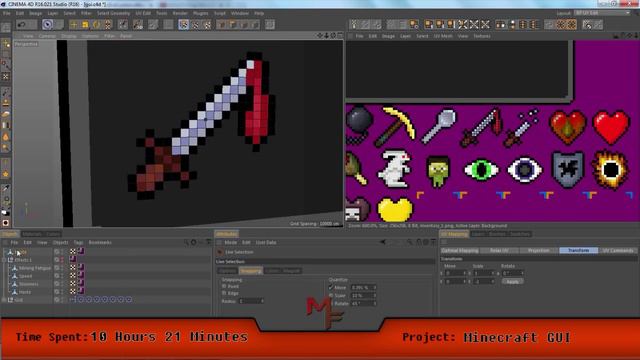Open the UV Mesh menu in texture view
640x360 pixels.
click(x=443, y=36)
